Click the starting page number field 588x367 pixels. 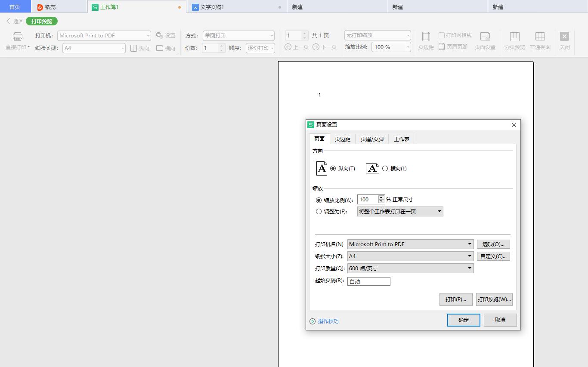369,281
